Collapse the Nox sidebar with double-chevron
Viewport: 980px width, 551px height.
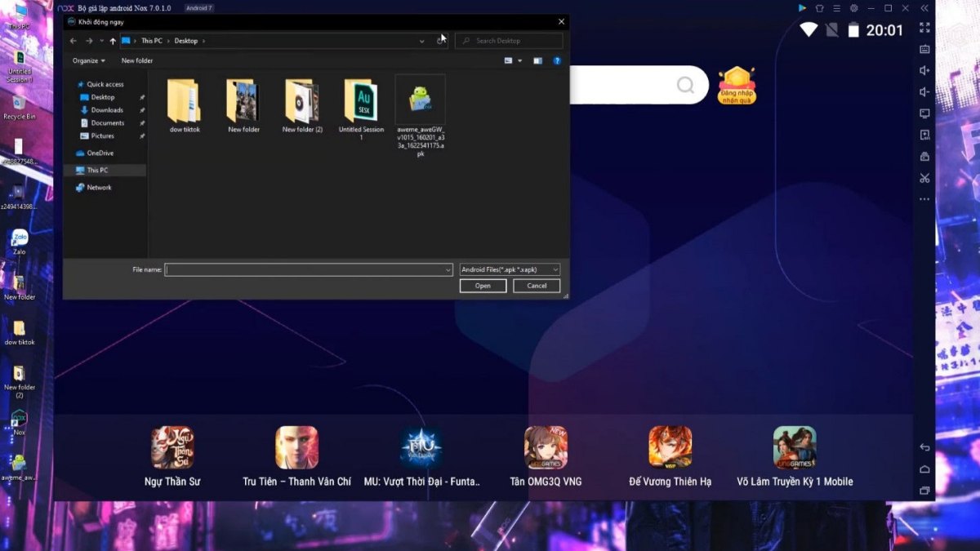(x=924, y=8)
